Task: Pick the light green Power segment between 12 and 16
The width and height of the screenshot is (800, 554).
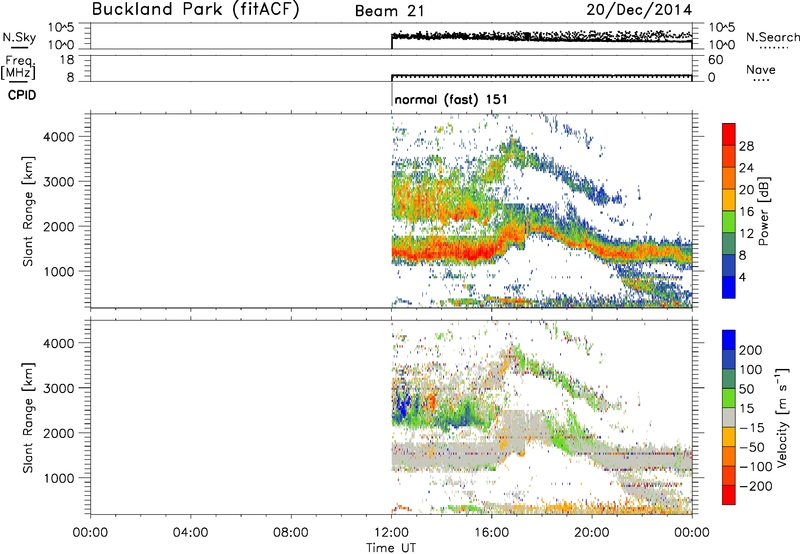Action: (729, 222)
